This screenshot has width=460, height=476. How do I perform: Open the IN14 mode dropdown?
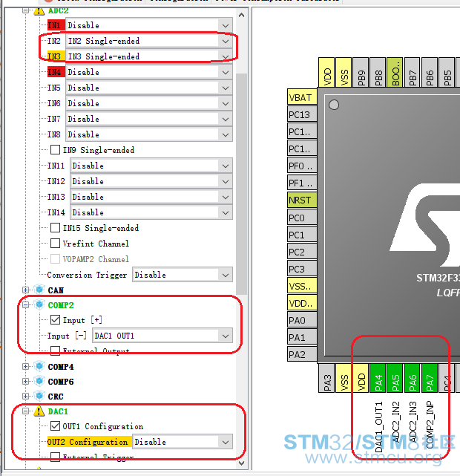click(x=151, y=212)
